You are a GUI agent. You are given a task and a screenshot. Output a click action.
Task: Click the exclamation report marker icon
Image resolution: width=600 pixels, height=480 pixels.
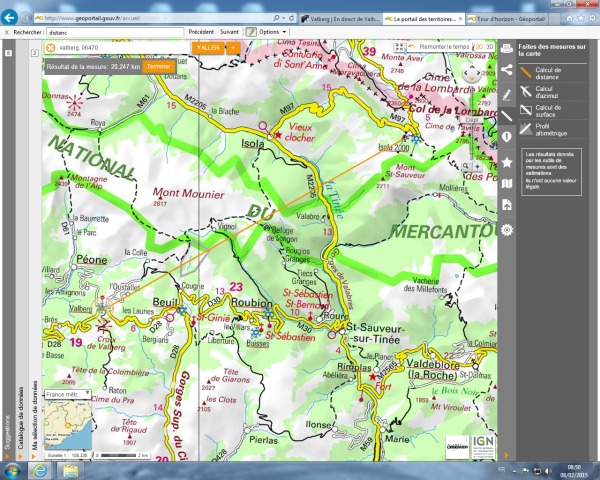click(x=507, y=137)
